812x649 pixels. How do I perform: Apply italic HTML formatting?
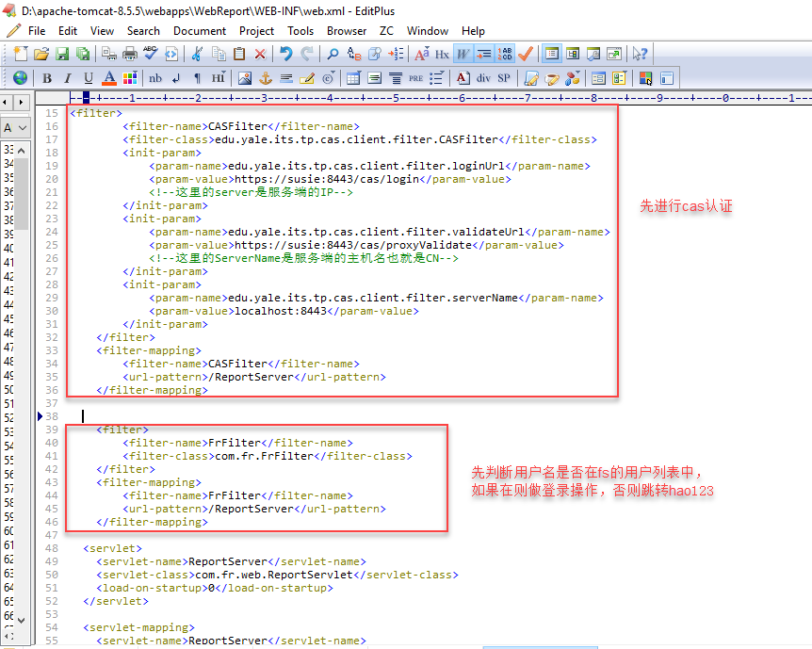click(x=68, y=78)
